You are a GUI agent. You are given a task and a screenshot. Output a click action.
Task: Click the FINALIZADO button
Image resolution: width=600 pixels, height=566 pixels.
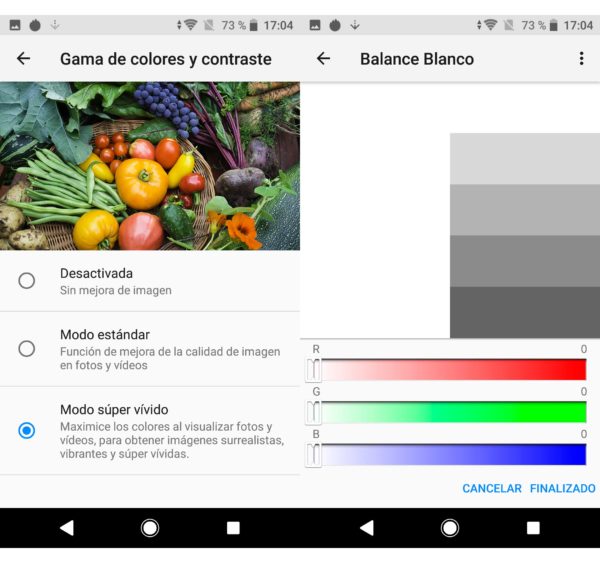click(562, 488)
